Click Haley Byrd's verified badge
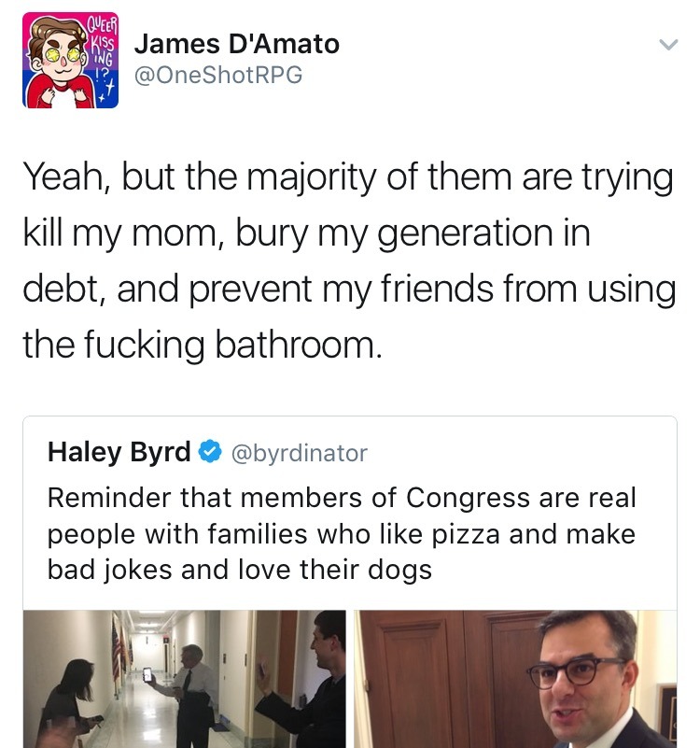This screenshot has width=700, height=748. coord(210,452)
